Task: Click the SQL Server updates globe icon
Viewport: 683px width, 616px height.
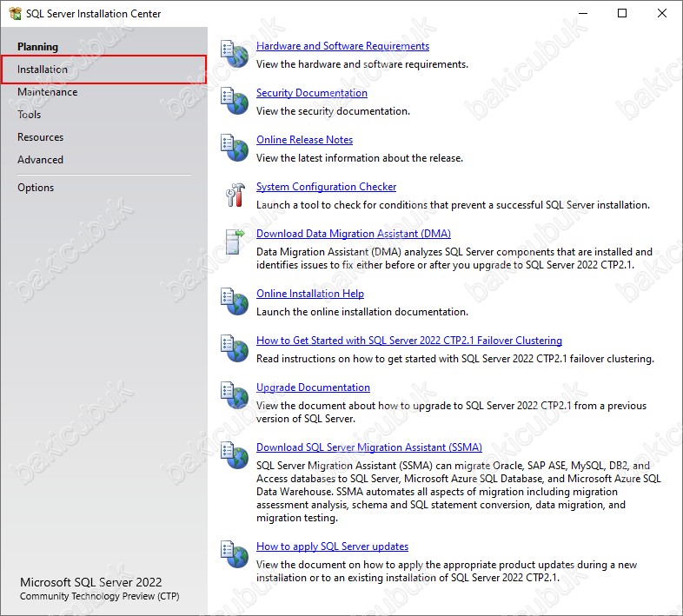Action: [x=235, y=554]
